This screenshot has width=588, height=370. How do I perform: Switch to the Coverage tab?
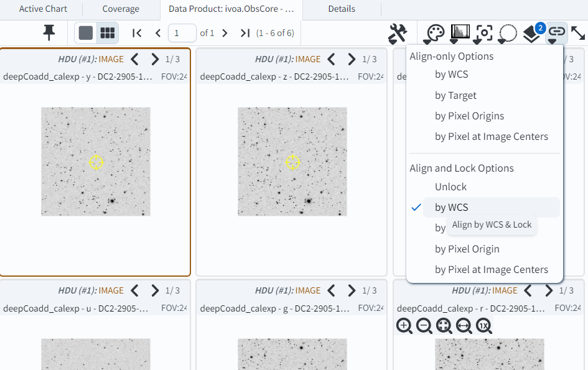point(120,9)
